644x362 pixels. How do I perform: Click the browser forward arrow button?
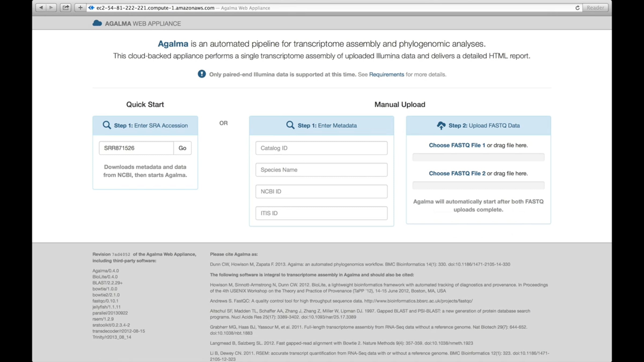[x=51, y=8]
